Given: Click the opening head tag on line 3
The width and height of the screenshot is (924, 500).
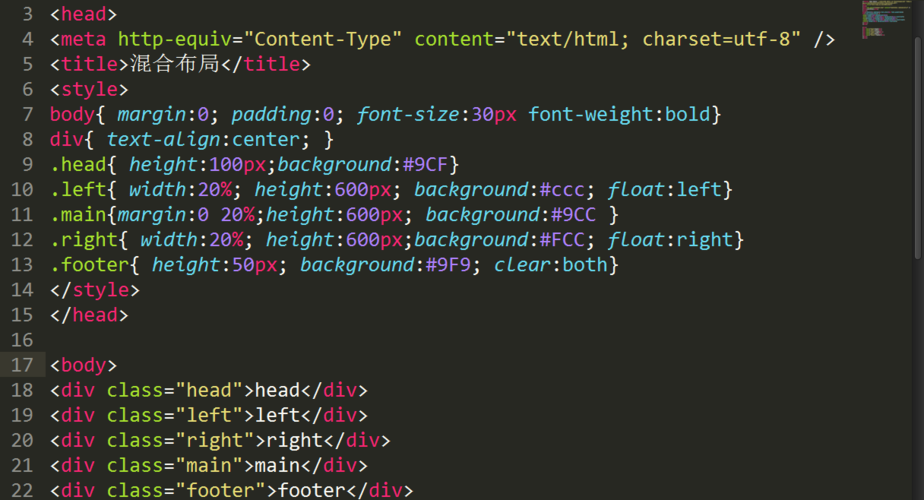Looking at the screenshot, I should click(x=84, y=14).
